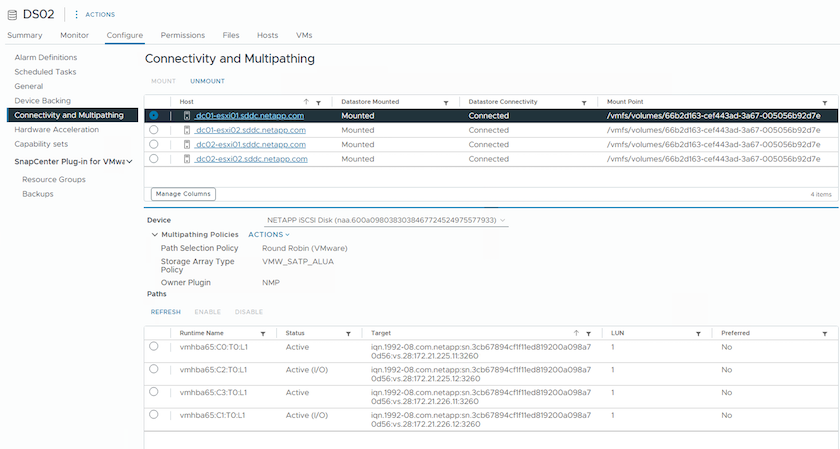Click filter icon in Datastore Mounted column
Viewport: 840px width, 449px height.
(450, 102)
